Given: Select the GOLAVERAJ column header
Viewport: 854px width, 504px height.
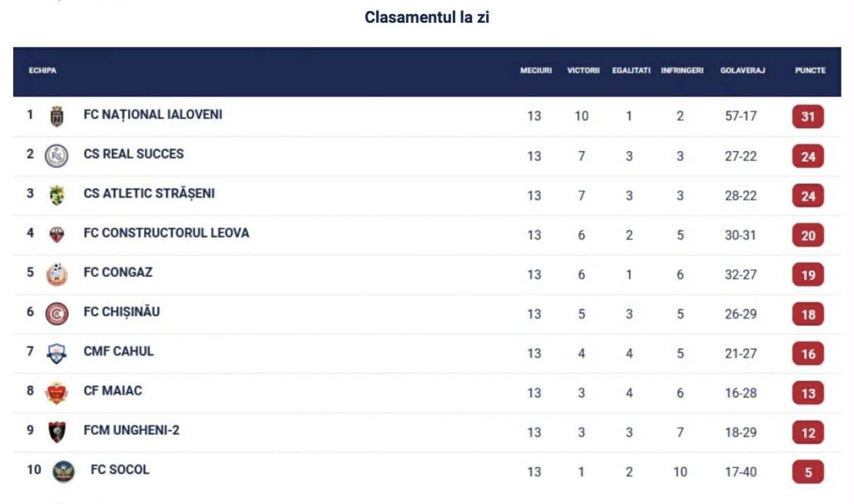Looking at the screenshot, I should pyautogui.click(x=742, y=71).
